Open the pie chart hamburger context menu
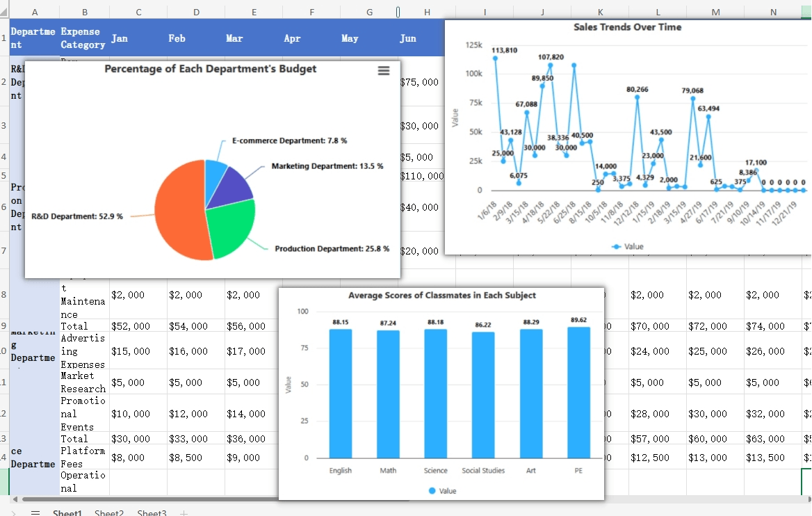 (x=382, y=71)
